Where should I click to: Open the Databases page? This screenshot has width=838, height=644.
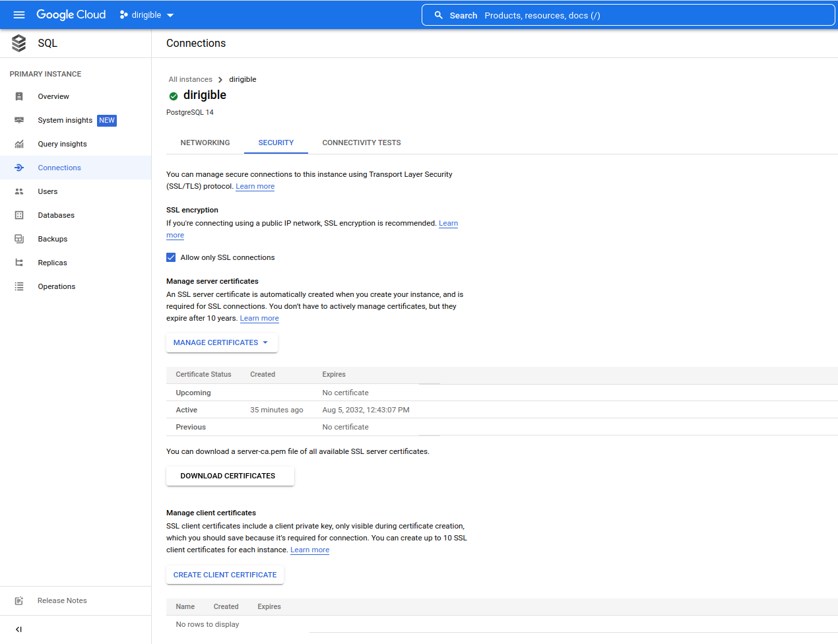[56, 215]
